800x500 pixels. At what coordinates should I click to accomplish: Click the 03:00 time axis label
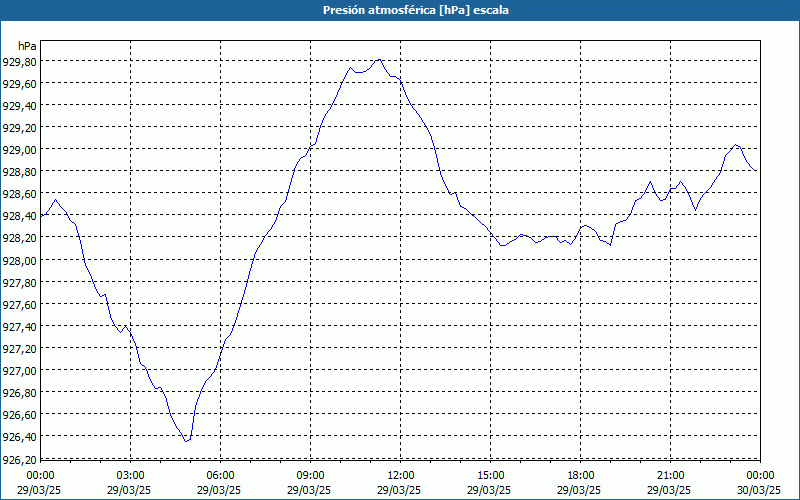click(x=130, y=476)
